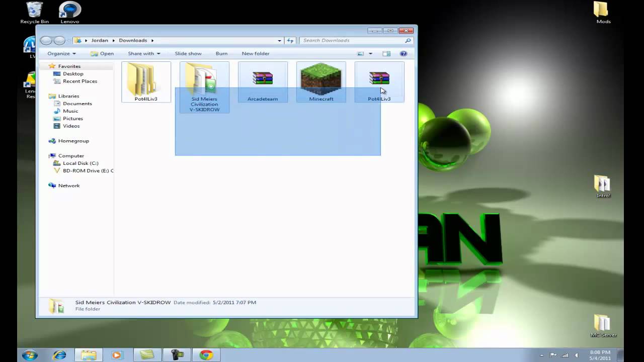
Task: Open the MC Server desktop folder
Action: [x=603, y=326]
